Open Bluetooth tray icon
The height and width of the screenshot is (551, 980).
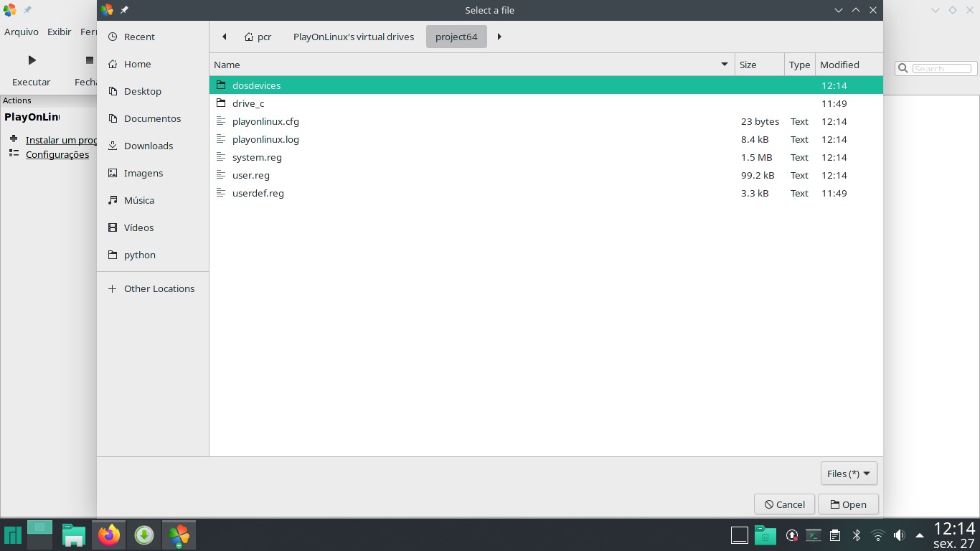coord(857,535)
